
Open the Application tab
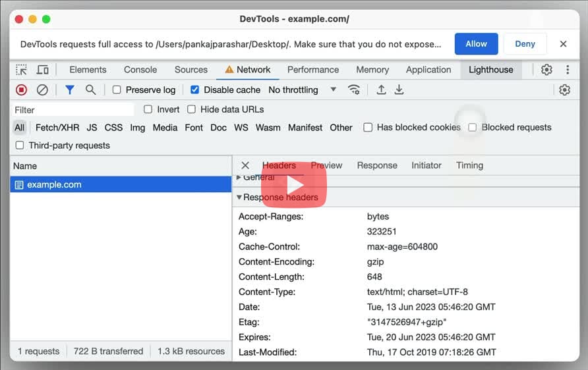pos(428,70)
